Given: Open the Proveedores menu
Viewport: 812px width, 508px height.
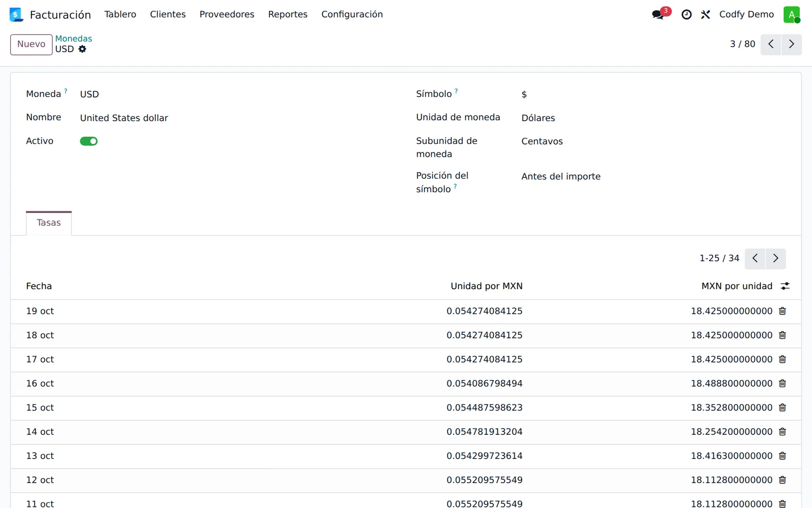Looking at the screenshot, I should [227, 14].
